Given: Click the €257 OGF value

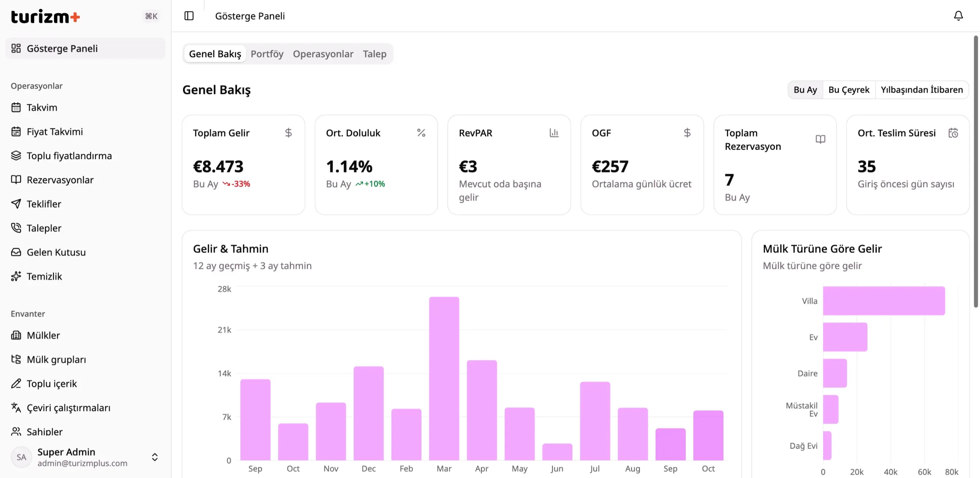Looking at the screenshot, I should [x=610, y=166].
